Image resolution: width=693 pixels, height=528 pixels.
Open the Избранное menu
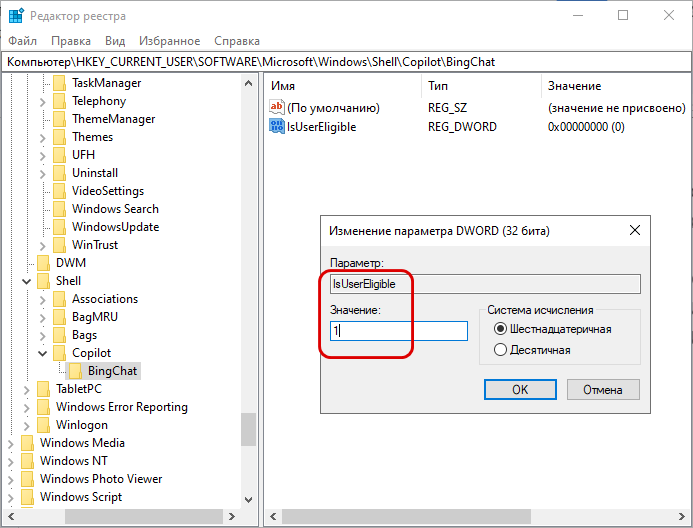(169, 41)
